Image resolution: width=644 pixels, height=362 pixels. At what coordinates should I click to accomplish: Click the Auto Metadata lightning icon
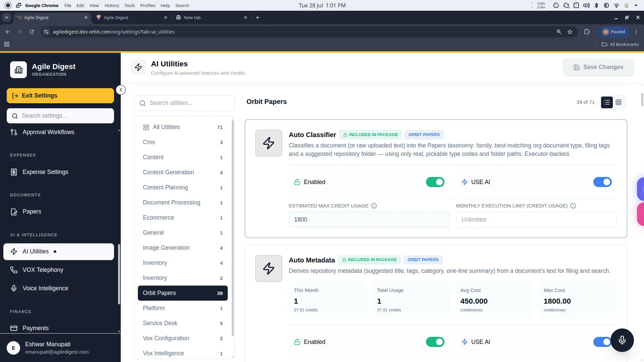[x=269, y=268]
